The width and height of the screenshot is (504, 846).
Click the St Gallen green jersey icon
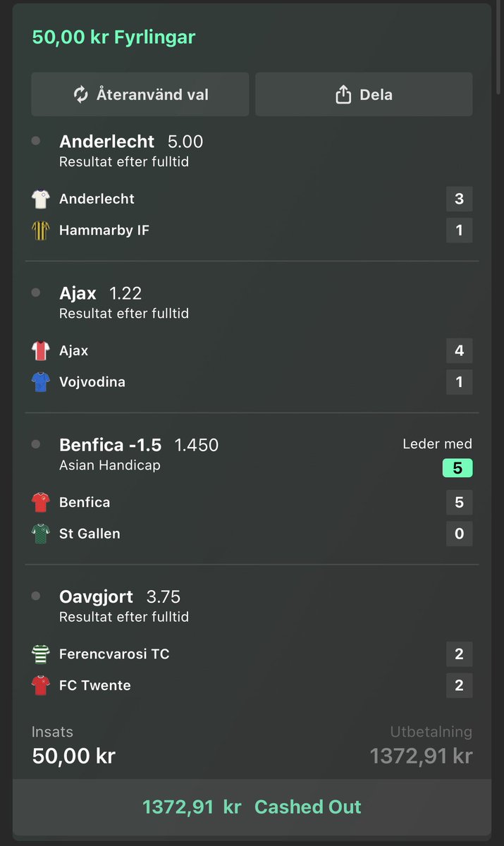pos(41,533)
